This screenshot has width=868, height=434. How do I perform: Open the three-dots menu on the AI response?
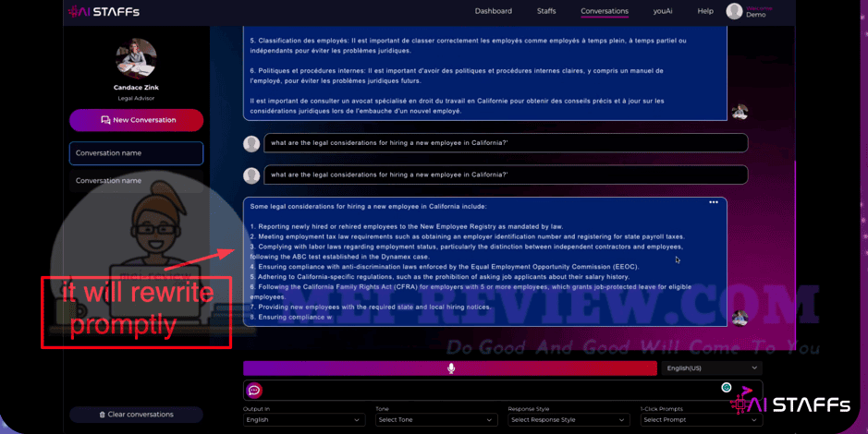pyautogui.click(x=714, y=202)
